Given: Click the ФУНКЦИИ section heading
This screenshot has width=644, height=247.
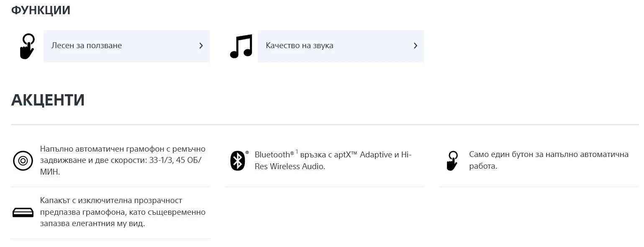Looking at the screenshot, I should 41,10.
